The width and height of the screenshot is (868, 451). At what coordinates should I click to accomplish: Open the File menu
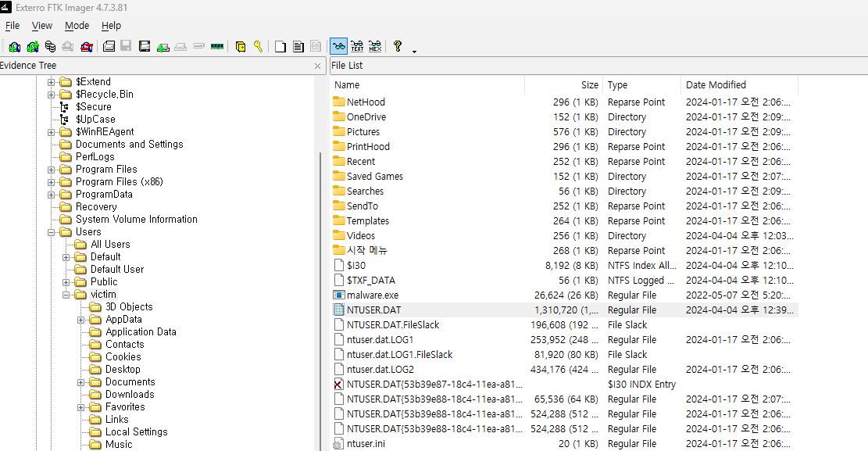13,26
